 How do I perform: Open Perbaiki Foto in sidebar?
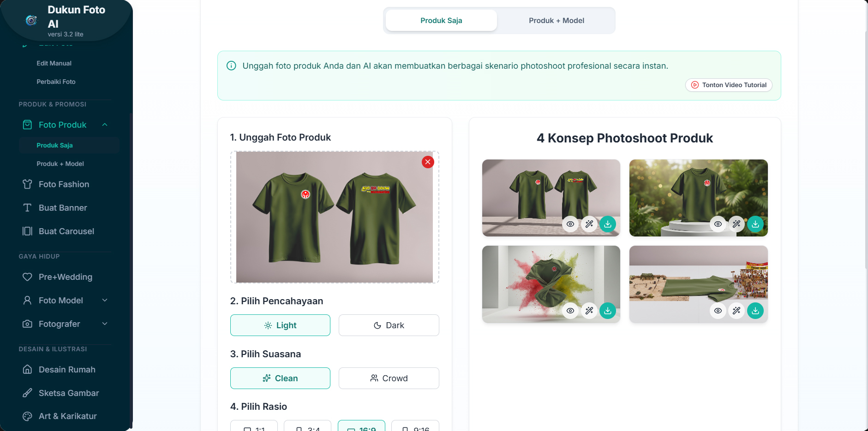[56, 82]
